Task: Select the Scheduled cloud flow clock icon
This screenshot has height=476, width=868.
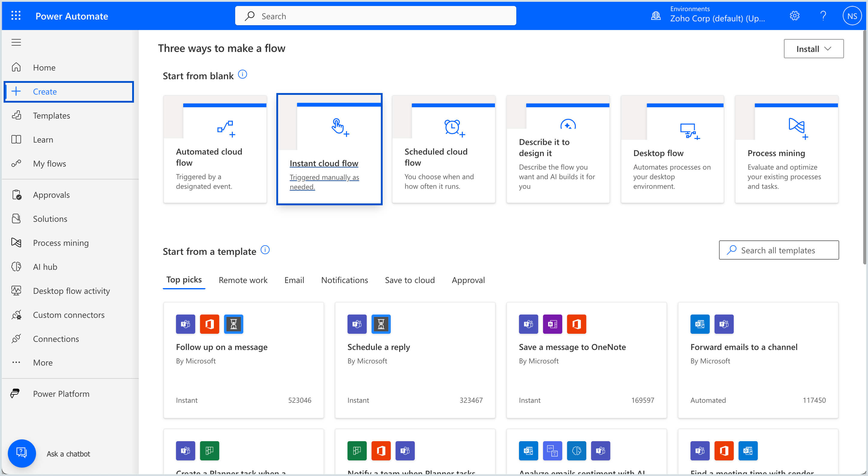Action: [x=453, y=128]
